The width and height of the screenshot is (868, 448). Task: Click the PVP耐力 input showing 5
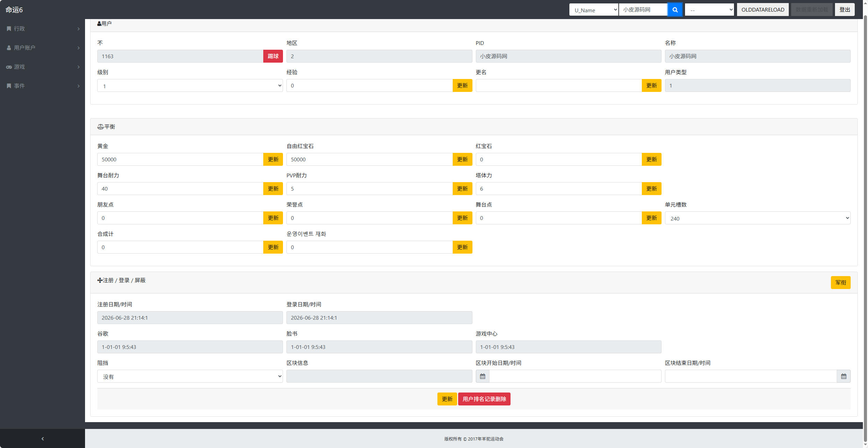coord(369,189)
